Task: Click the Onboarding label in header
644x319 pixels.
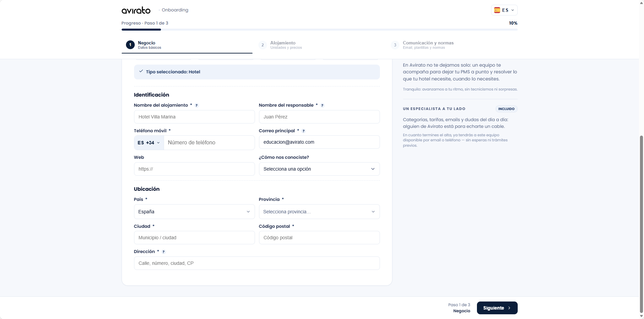Action: pos(175,10)
